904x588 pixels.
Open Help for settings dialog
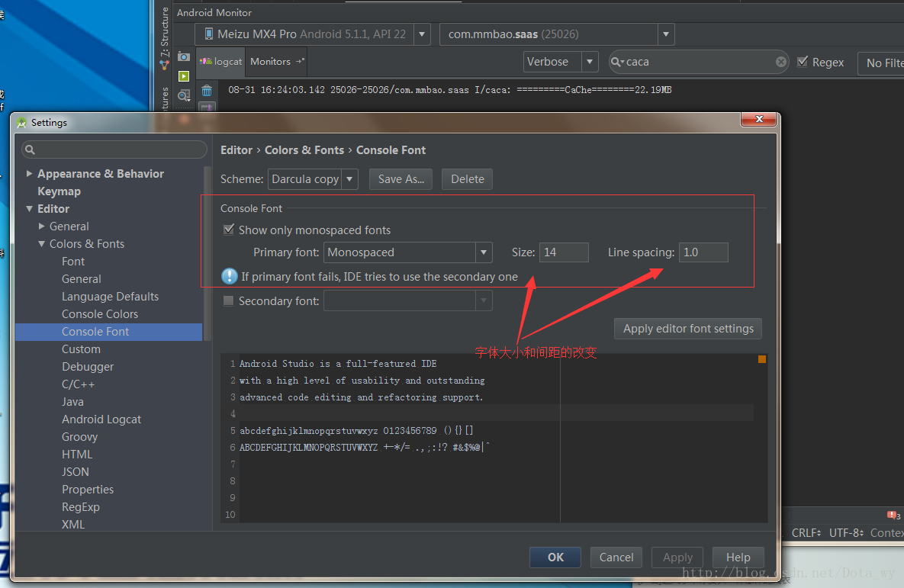coord(738,557)
